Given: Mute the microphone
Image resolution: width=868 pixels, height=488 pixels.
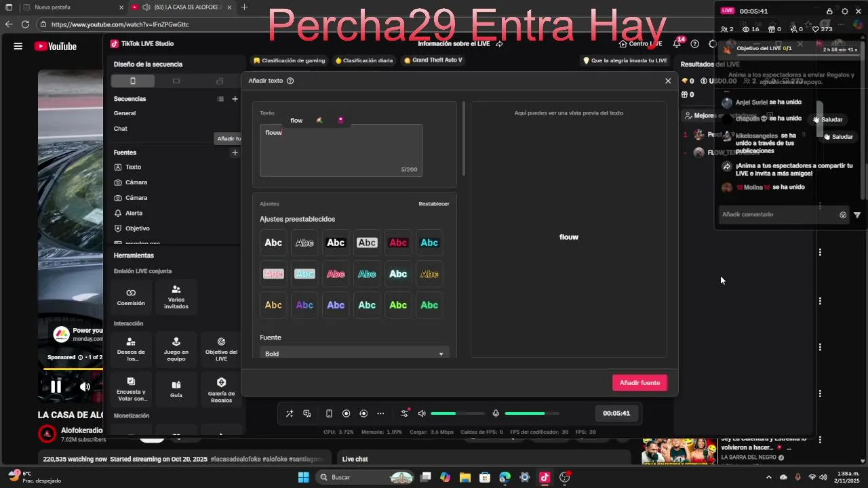Looking at the screenshot, I should pos(496,413).
